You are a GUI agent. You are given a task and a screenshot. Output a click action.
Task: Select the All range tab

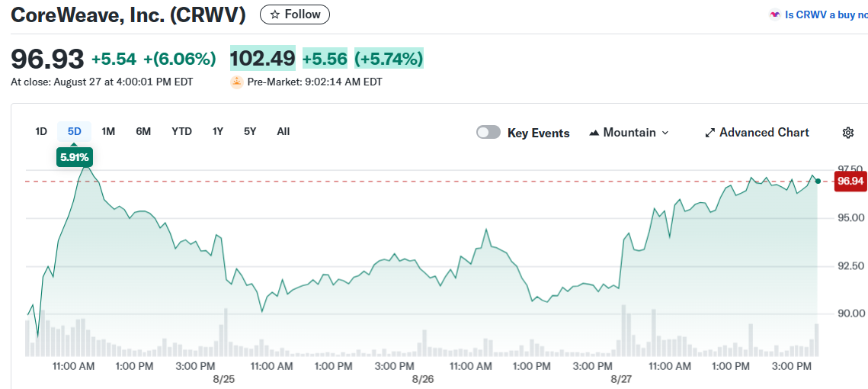[283, 131]
